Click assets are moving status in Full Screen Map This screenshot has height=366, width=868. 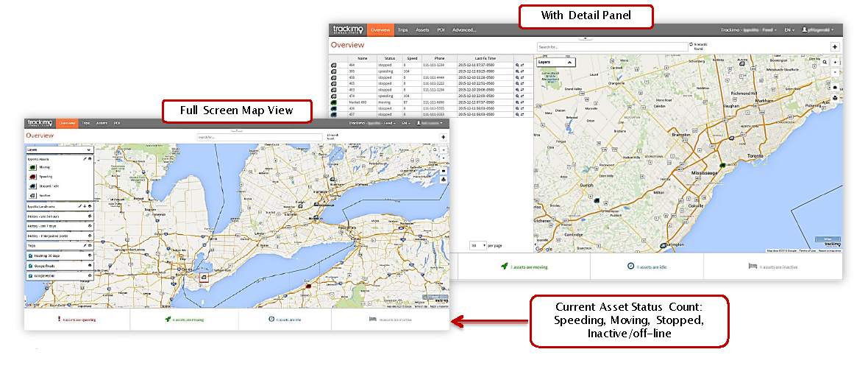184,320
